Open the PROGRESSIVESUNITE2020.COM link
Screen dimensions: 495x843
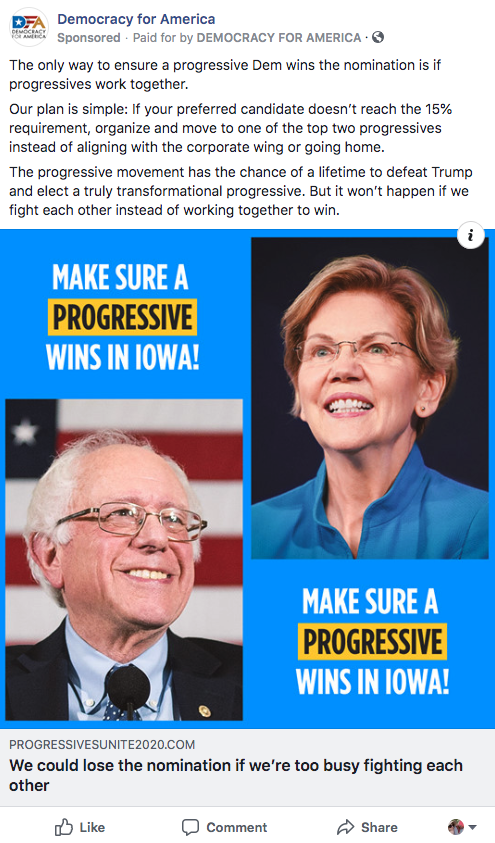[102, 745]
